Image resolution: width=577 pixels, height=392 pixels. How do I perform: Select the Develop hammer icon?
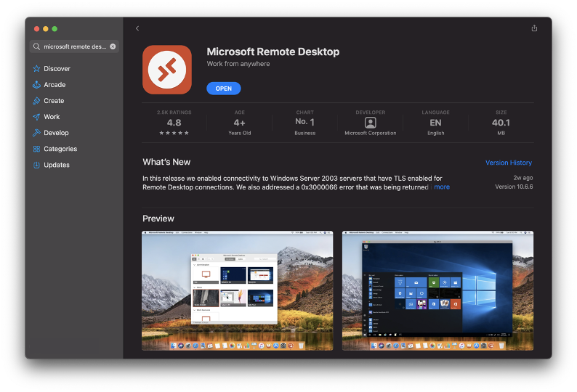click(x=36, y=133)
